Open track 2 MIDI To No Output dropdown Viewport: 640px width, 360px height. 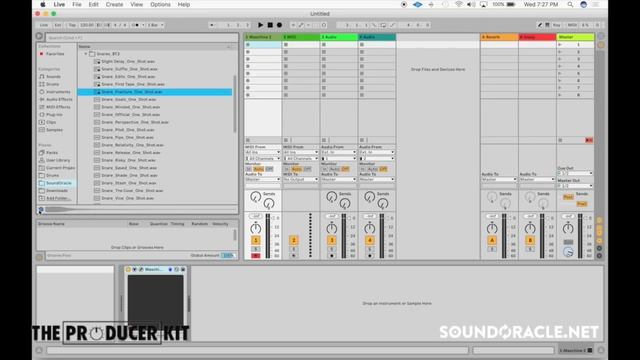click(300, 179)
